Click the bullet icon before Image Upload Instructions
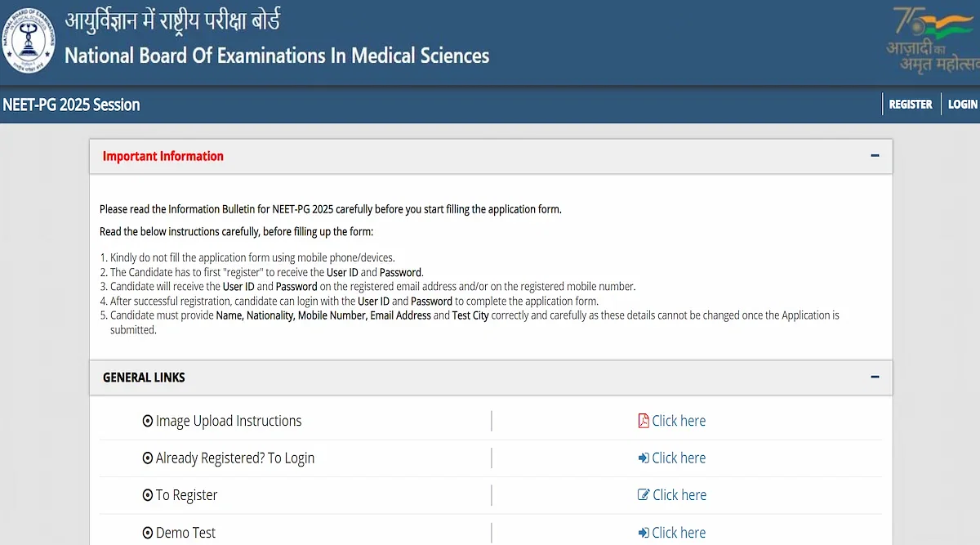This screenshot has width=980, height=545. coord(148,422)
